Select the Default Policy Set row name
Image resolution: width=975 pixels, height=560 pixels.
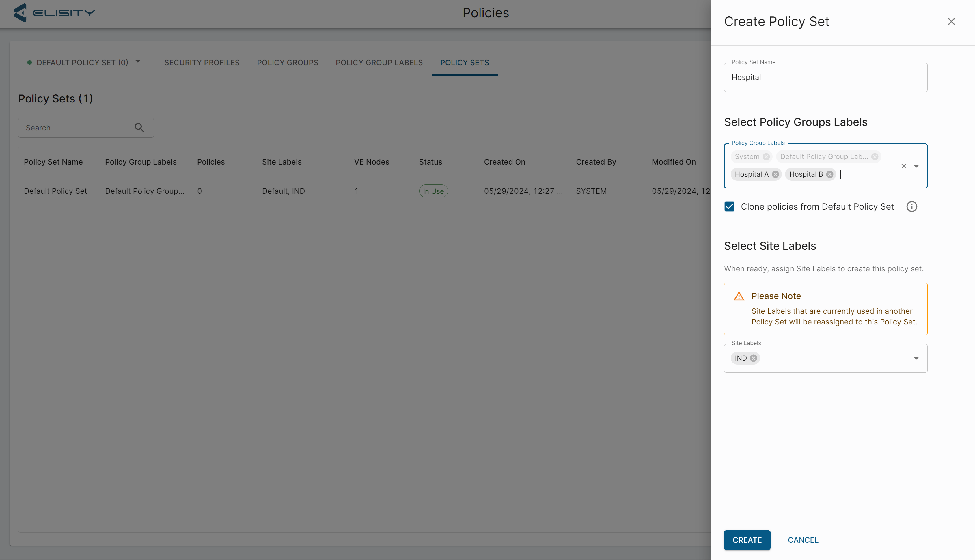[x=55, y=191]
